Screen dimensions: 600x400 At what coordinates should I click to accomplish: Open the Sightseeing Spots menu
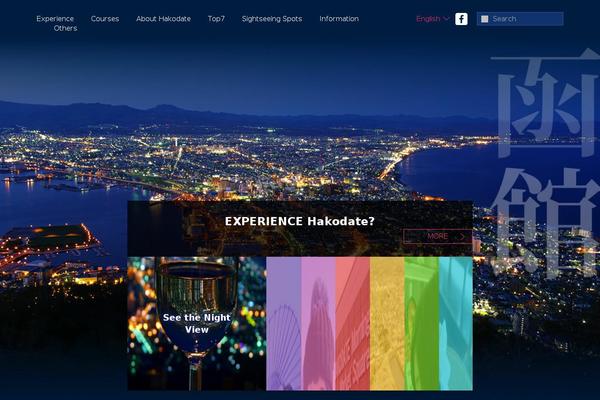click(x=272, y=19)
